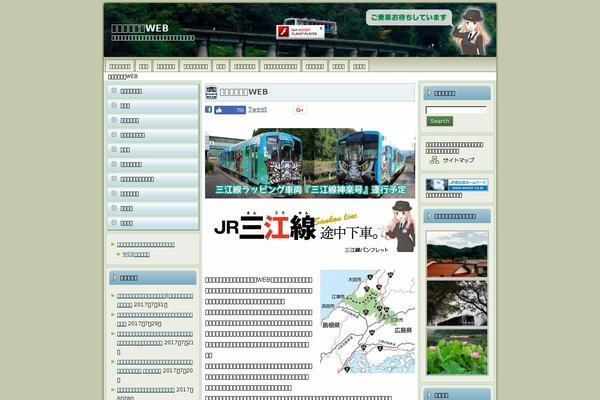Open the Tweet link
Viewport: 600px width, 400px height.
pos(258,109)
